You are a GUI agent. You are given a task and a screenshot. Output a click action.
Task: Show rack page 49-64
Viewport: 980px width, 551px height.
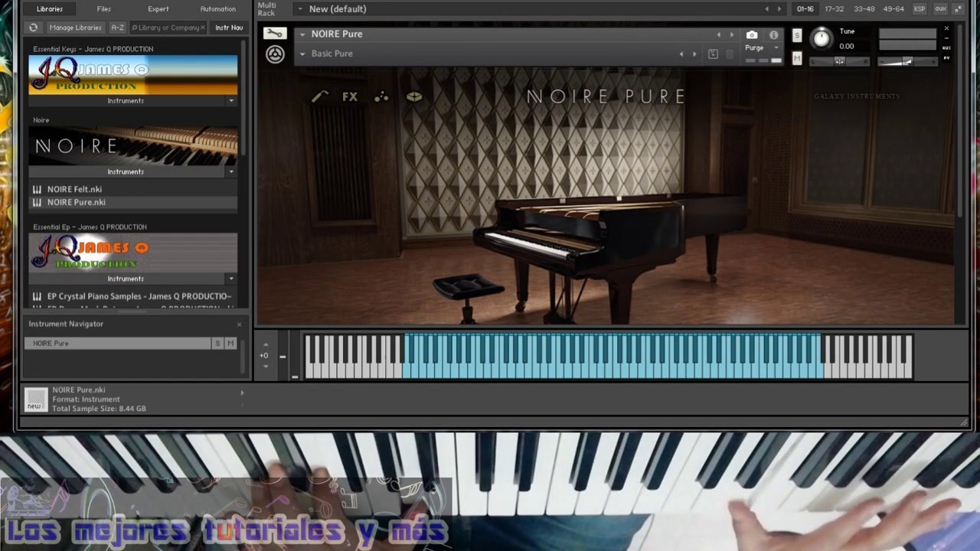[893, 9]
